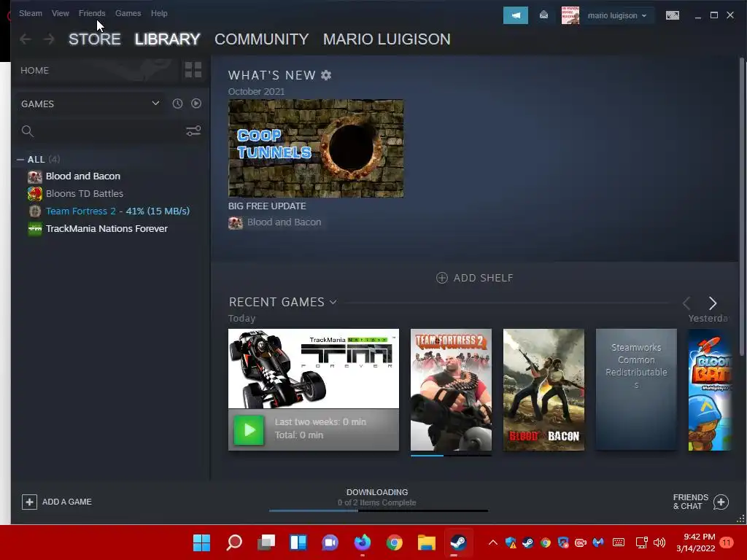Open volume control in system tray

(659, 542)
